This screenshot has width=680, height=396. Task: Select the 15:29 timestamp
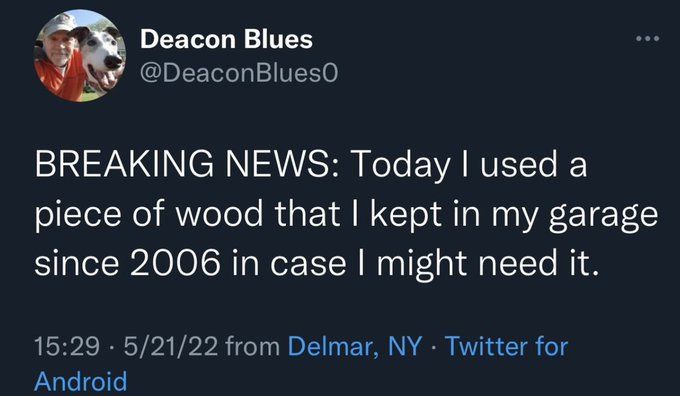click(x=67, y=347)
